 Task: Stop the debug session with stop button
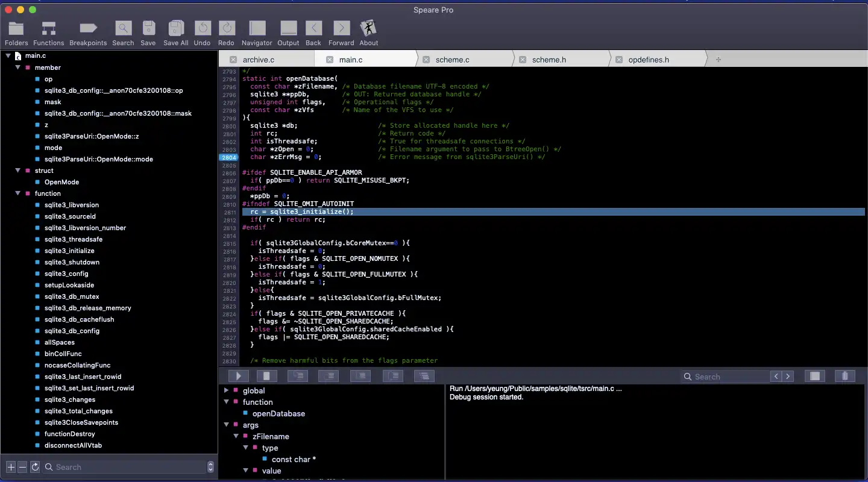pos(267,376)
